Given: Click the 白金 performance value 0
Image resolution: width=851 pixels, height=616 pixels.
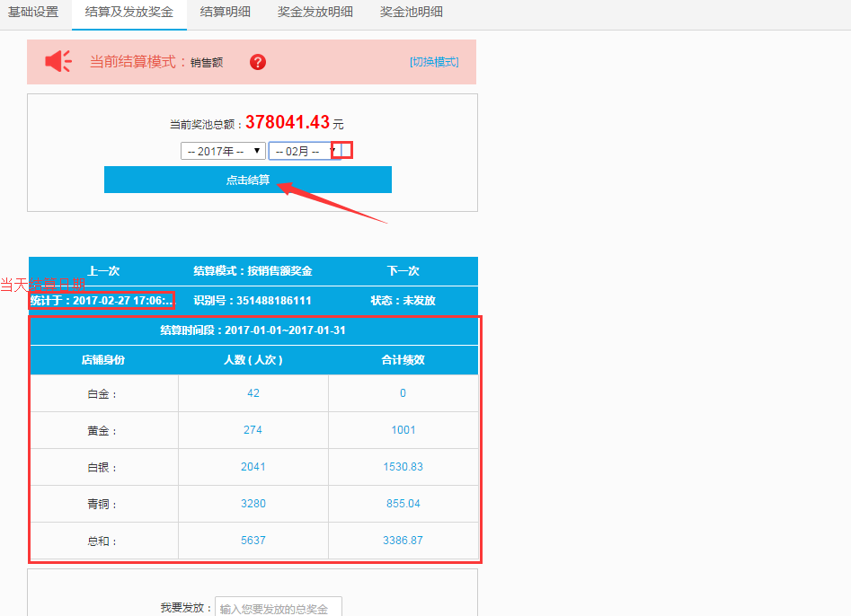Looking at the screenshot, I should (403, 393).
